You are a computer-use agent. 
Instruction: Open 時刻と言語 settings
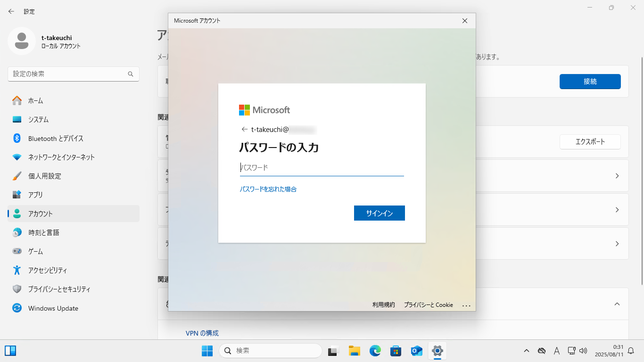[x=74, y=232]
